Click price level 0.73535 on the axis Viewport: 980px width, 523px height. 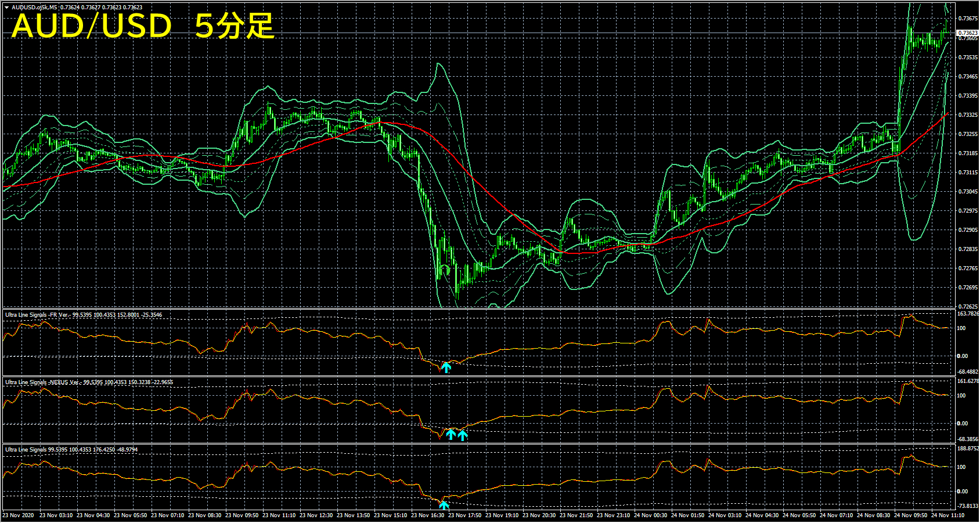[968, 58]
